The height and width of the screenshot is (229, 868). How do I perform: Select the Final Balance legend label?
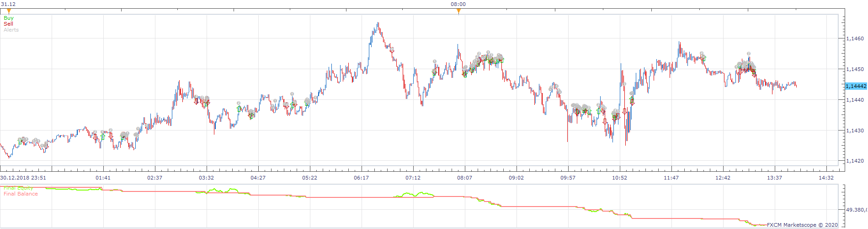[21, 194]
